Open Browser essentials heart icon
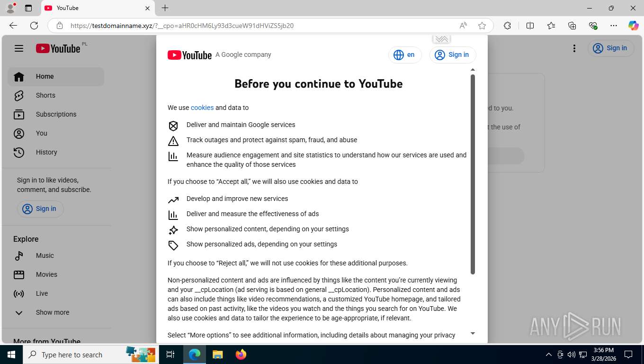Image resolution: width=644 pixels, height=364 pixels. pos(593,26)
